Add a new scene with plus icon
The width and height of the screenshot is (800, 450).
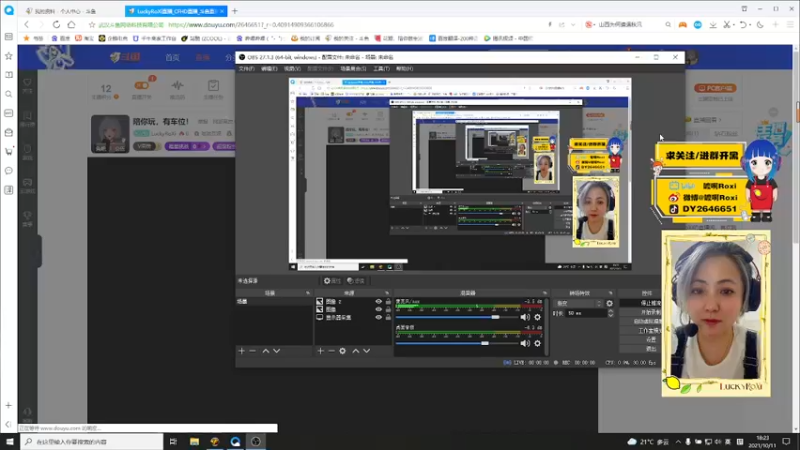click(x=242, y=351)
